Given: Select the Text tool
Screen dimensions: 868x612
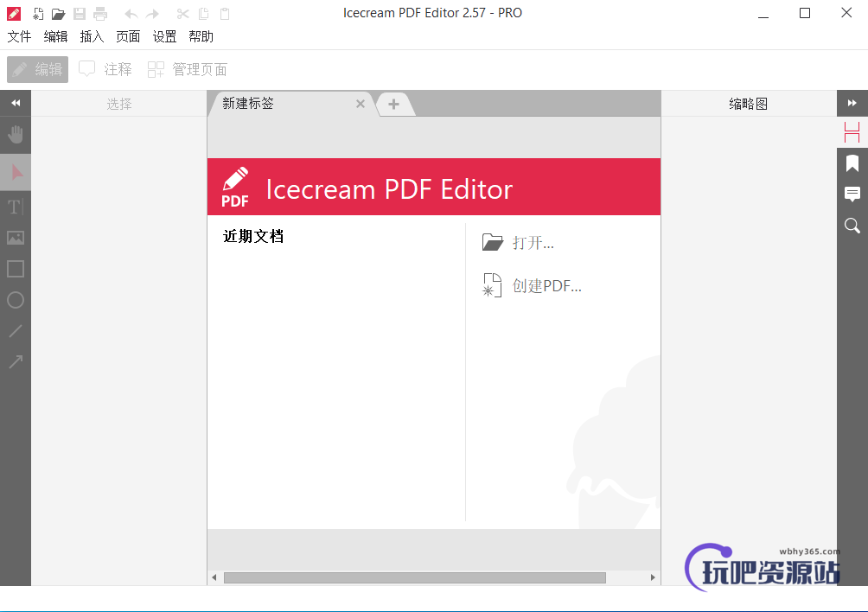Looking at the screenshot, I should pos(16,207).
